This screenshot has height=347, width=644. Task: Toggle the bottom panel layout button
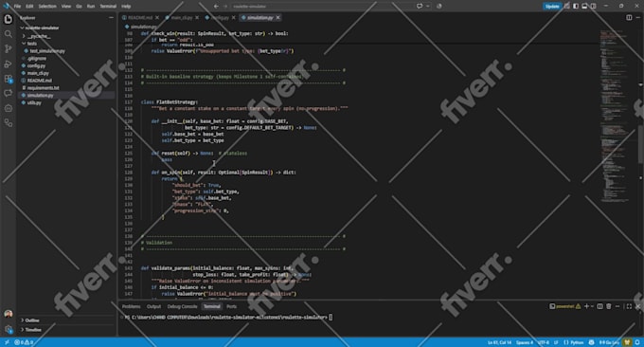tap(584, 7)
